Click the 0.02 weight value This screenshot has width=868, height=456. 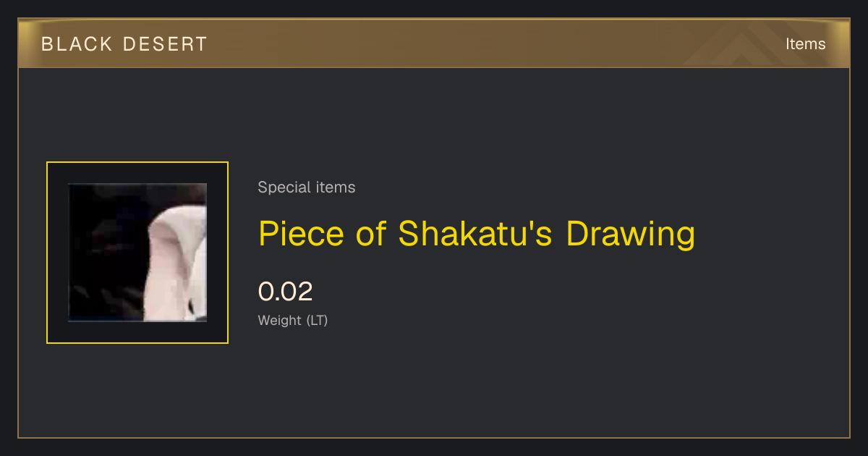click(x=286, y=292)
